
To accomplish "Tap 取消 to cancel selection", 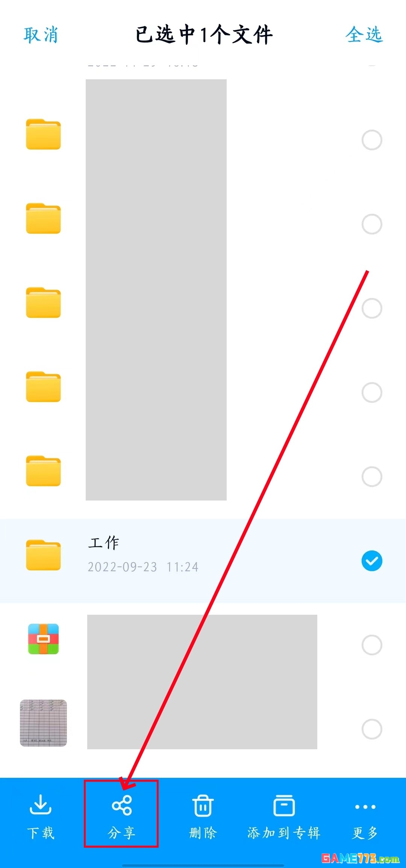I will (x=41, y=35).
